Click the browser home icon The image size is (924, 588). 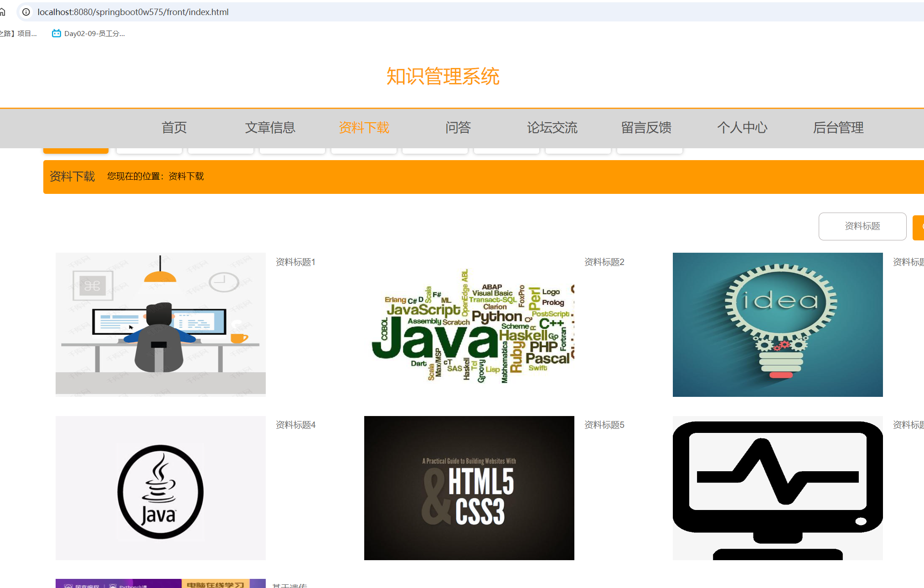3,12
